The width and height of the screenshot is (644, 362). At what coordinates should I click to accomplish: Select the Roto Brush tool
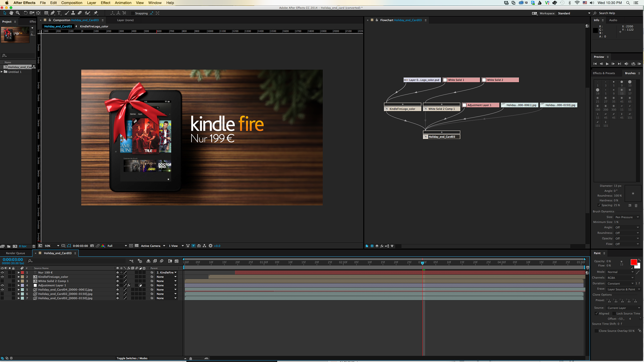click(x=88, y=13)
